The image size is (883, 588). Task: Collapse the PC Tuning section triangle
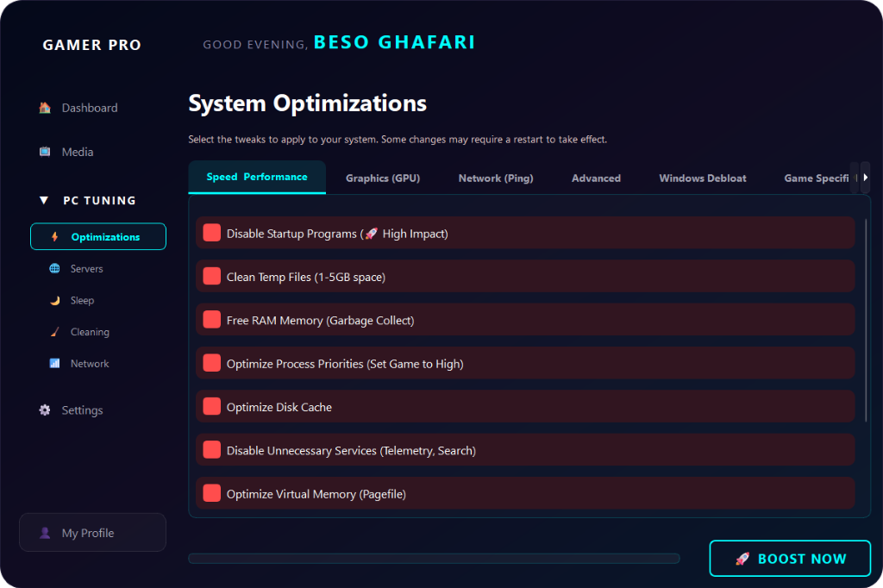point(44,201)
